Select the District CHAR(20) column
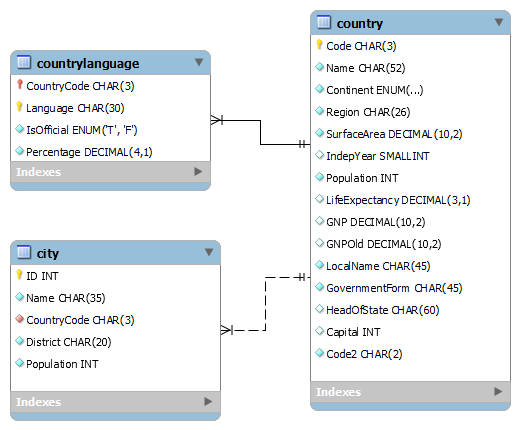This screenshot has height=430, width=520. [x=69, y=342]
